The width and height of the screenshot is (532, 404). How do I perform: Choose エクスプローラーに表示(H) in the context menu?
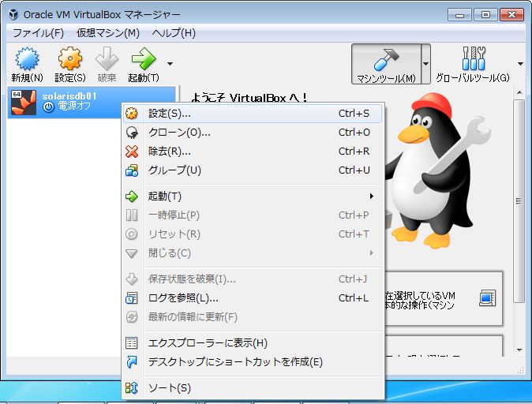pyautogui.click(x=253, y=343)
